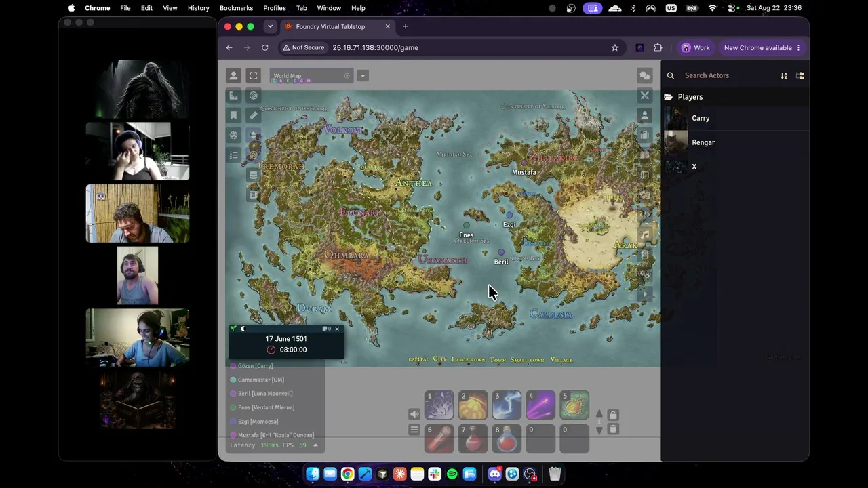Open the Items suitcase sidebar tab

pyautogui.click(x=645, y=135)
